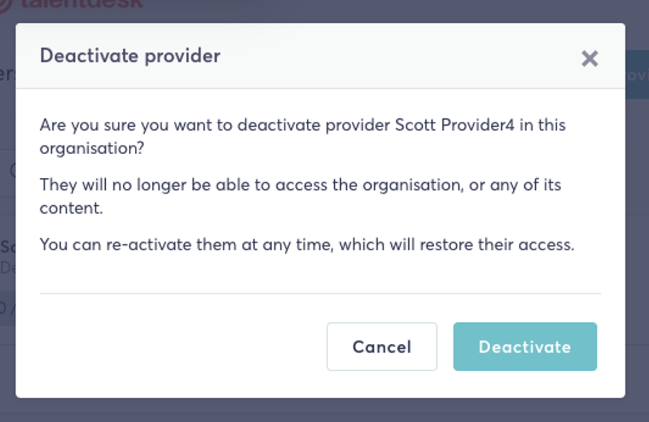Click the "You can re-activate them" sentence
The image size is (649, 422).
(x=307, y=245)
